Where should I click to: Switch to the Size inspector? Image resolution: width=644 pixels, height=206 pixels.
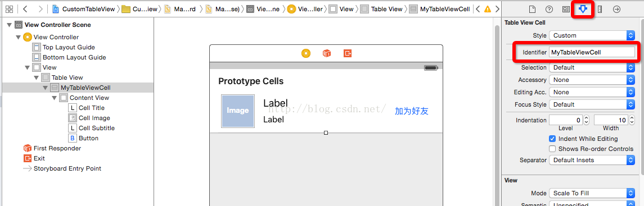click(x=600, y=9)
